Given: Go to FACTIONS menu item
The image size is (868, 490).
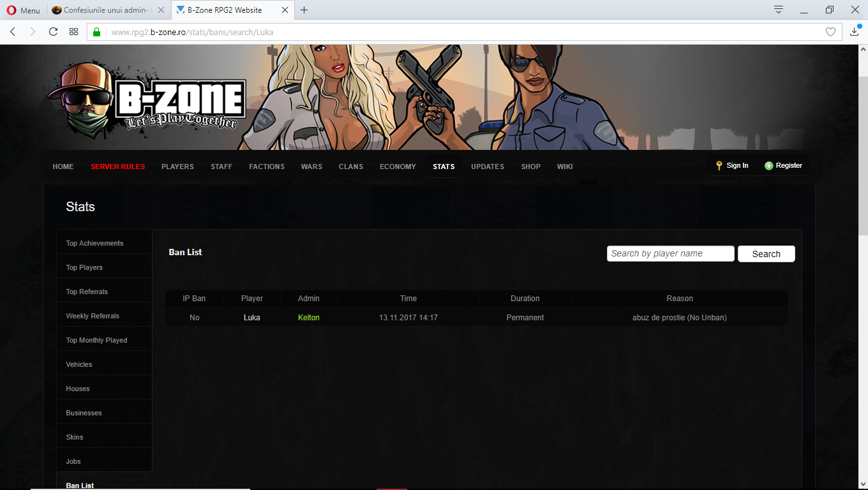Looking at the screenshot, I should point(267,167).
